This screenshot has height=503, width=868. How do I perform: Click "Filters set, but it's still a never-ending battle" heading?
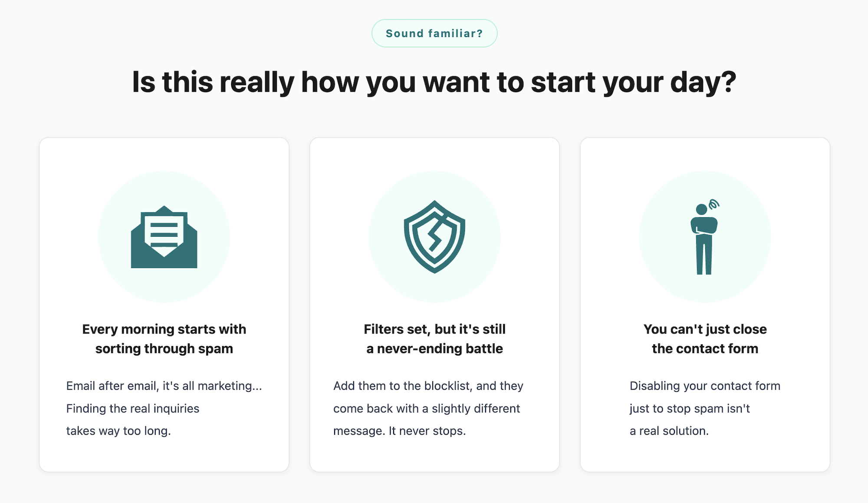tap(434, 329)
